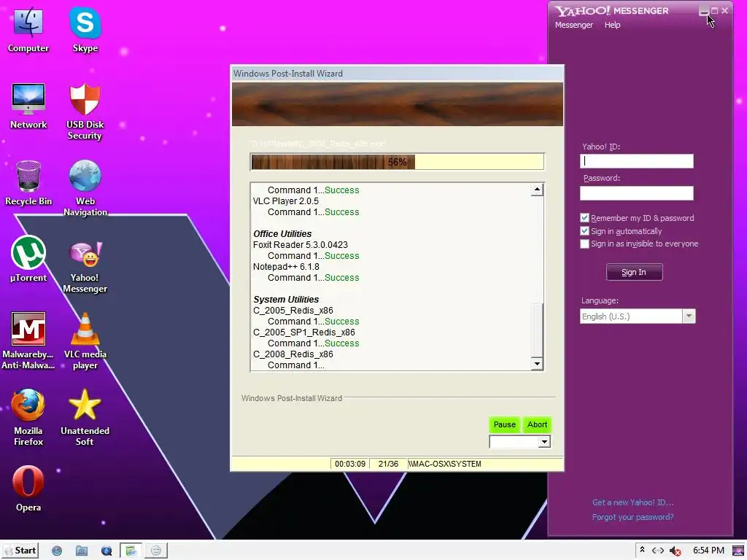Click the C_2005_Redis_x86 log entry
747x560 pixels.
click(293, 311)
